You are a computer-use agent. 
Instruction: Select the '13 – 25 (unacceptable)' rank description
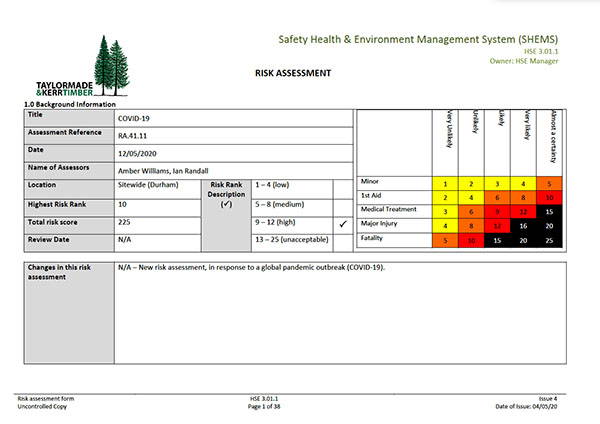click(292, 240)
